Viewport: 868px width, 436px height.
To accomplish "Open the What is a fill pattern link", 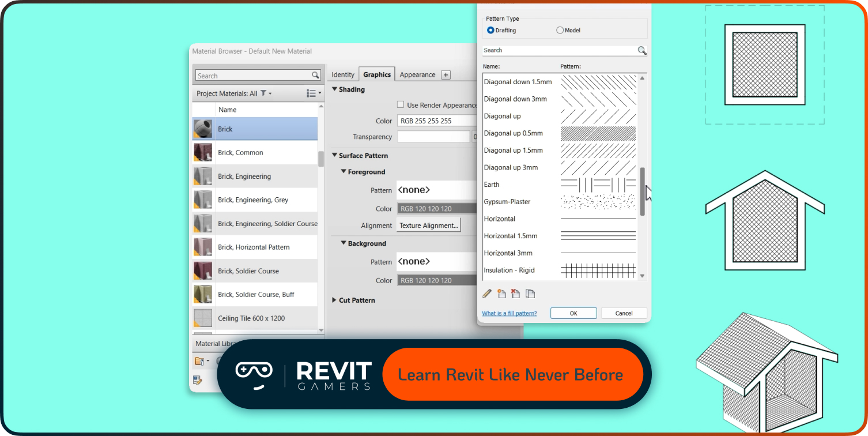I will pyautogui.click(x=510, y=313).
